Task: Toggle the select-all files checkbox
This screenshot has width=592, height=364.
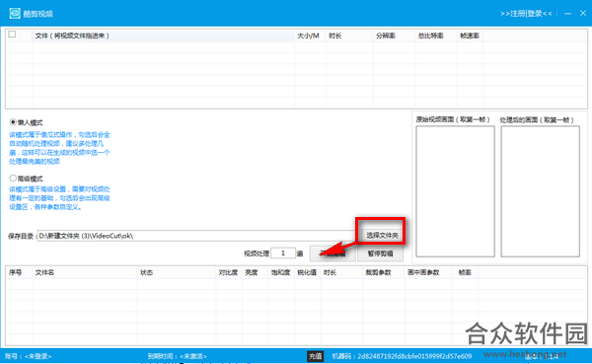Action: point(12,35)
